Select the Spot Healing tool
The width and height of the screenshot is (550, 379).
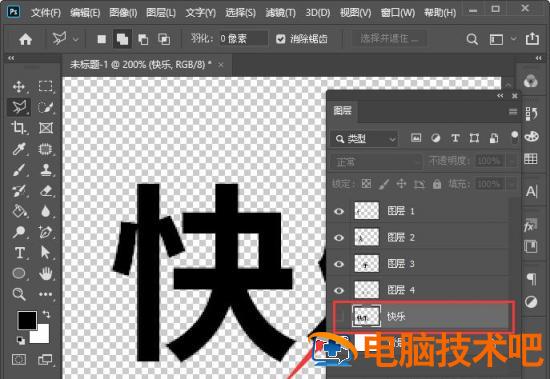tap(46, 149)
